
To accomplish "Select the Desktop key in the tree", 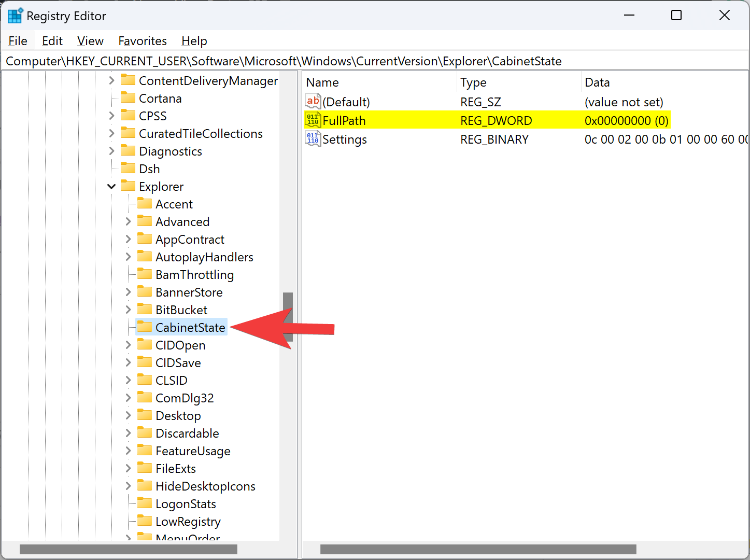I will coord(178,415).
